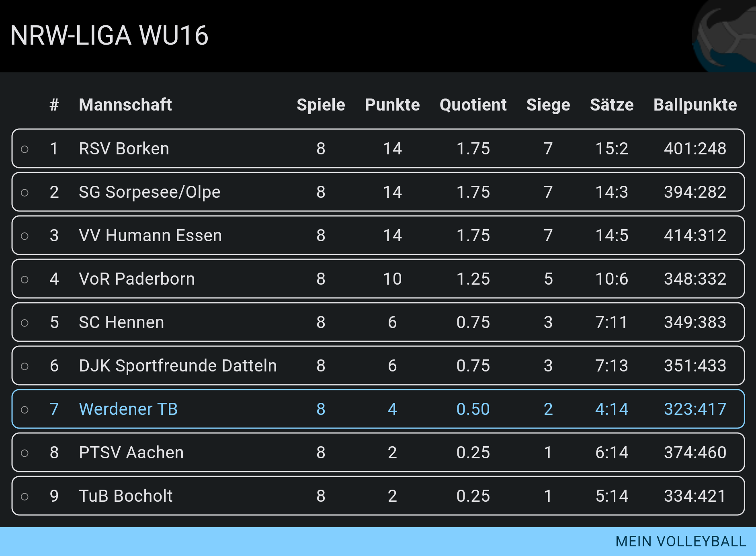
Task: Select circle marker next to PTSV Aachen
Action: click(25, 453)
